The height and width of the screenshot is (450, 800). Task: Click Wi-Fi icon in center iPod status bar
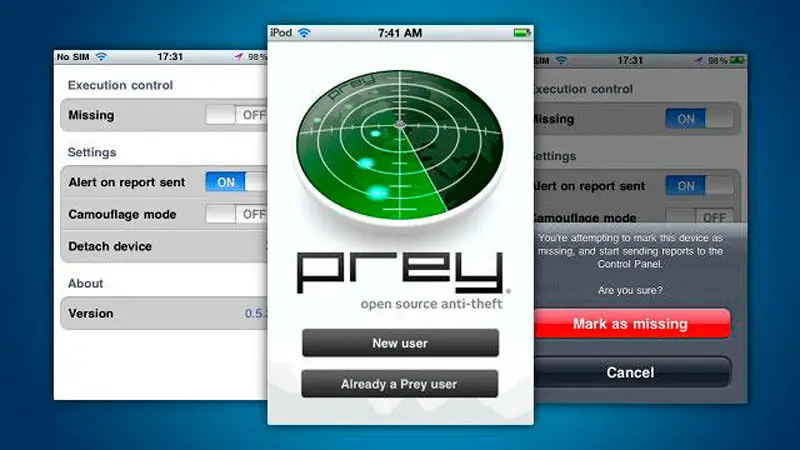tap(304, 33)
